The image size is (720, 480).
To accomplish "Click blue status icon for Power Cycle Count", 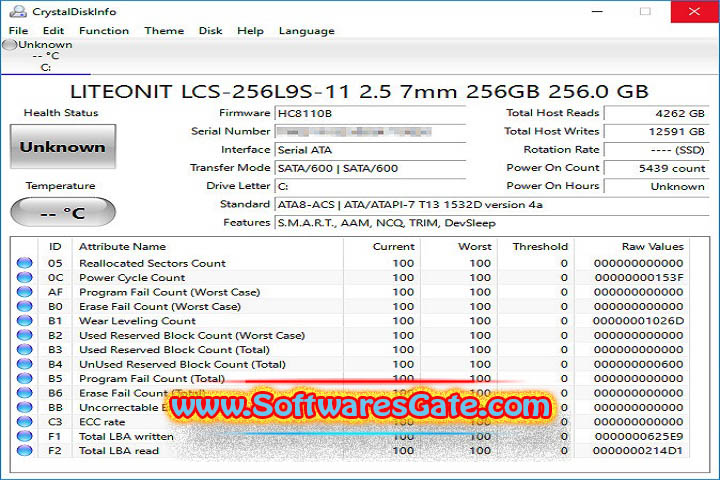I will tap(25, 277).
